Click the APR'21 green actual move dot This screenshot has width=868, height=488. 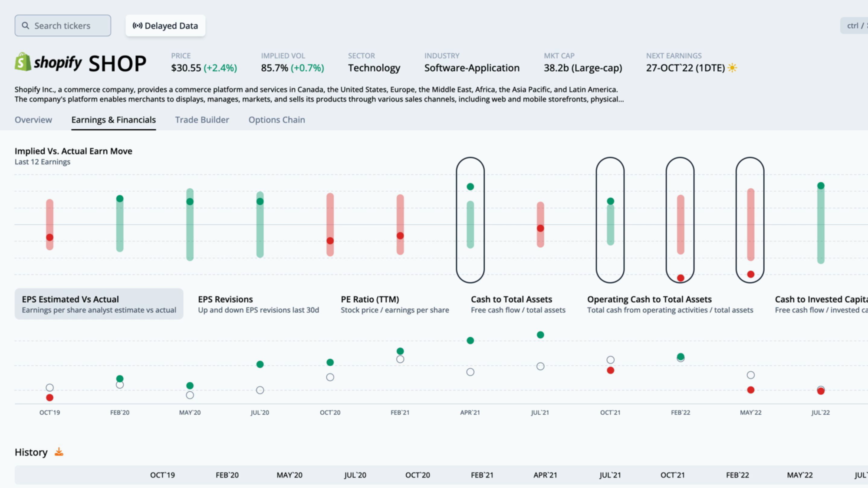point(470,187)
